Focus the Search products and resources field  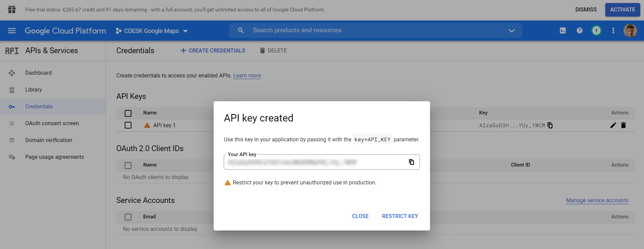(376, 30)
